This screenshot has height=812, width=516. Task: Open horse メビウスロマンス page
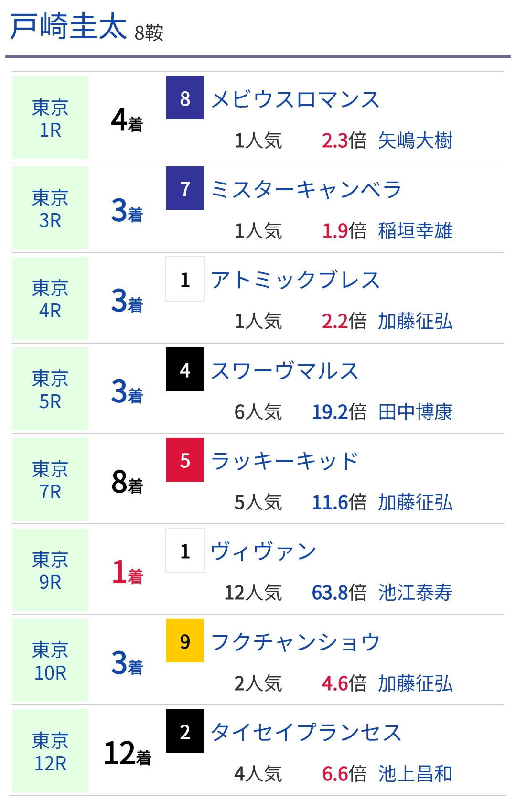pyautogui.click(x=295, y=99)
